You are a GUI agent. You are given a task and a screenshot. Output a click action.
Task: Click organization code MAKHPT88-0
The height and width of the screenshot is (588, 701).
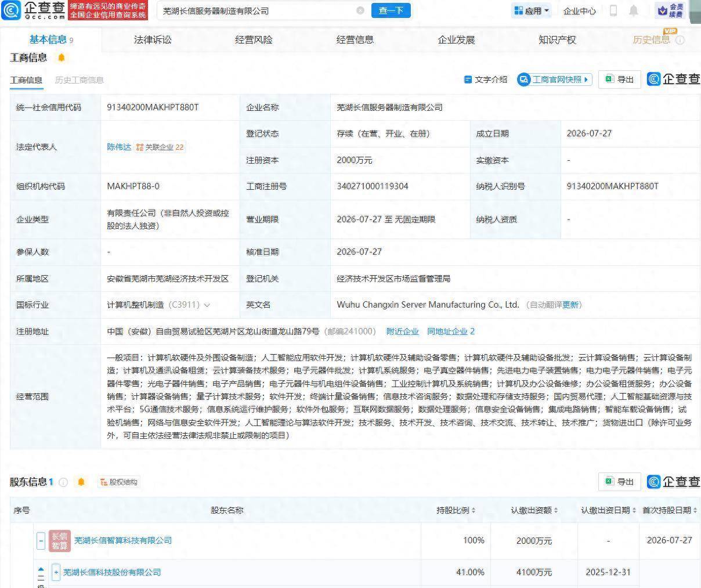click(x=133, y=186)
